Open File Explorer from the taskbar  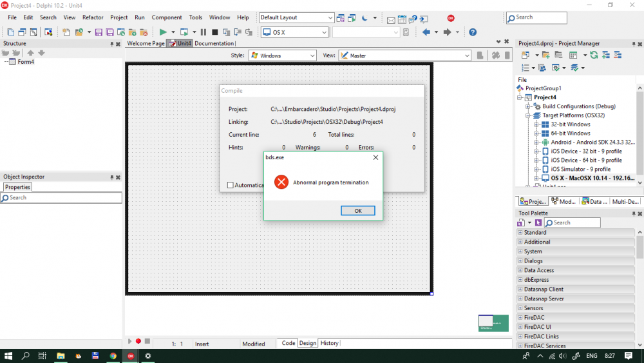click(x=61, y=356)
